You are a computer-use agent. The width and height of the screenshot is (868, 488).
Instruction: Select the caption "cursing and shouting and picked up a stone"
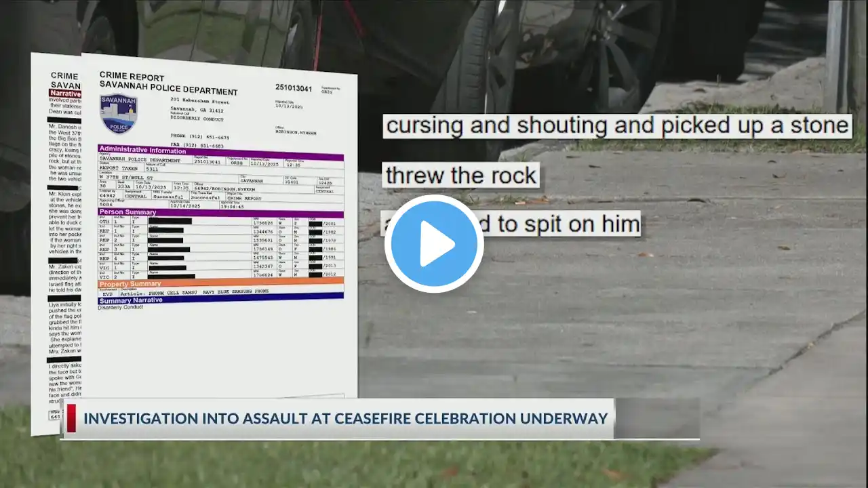pyautogui.click(x=617, y=126)
